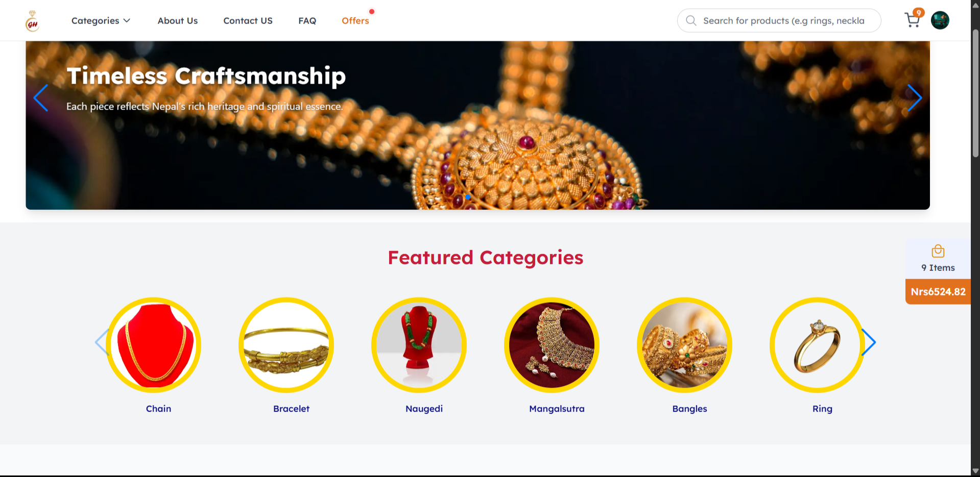Click the Nrs6524.82 cart total button
This screenshot has height=477, width=980.
938,292
